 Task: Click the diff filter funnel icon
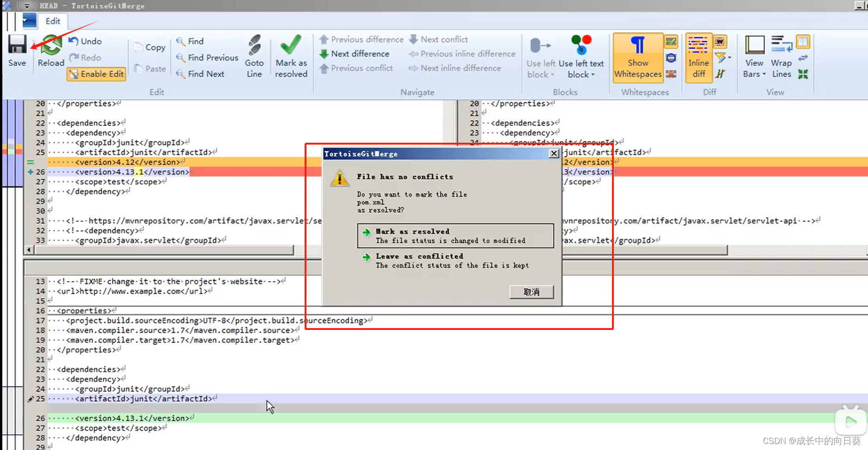tap(719, 58)
